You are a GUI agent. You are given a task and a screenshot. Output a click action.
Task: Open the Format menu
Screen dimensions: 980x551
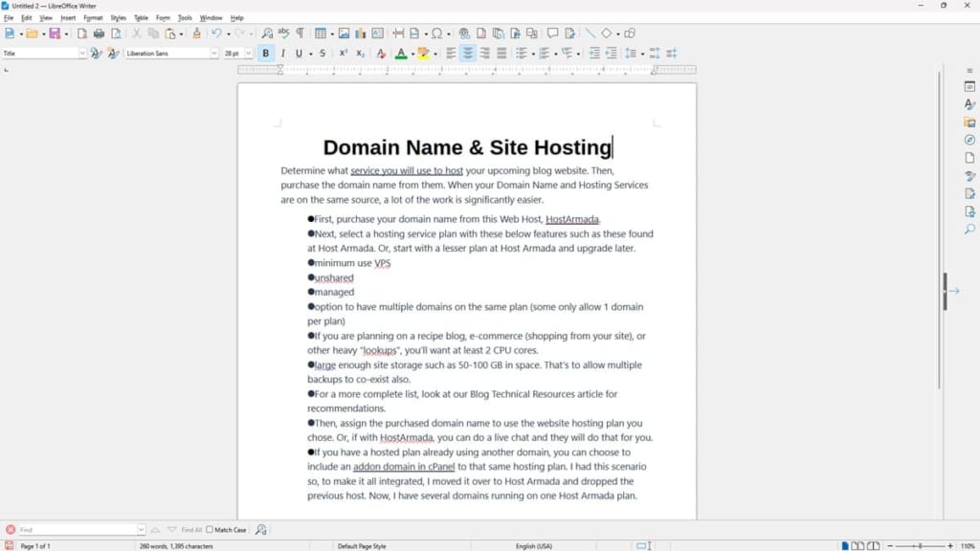(92, 17)
